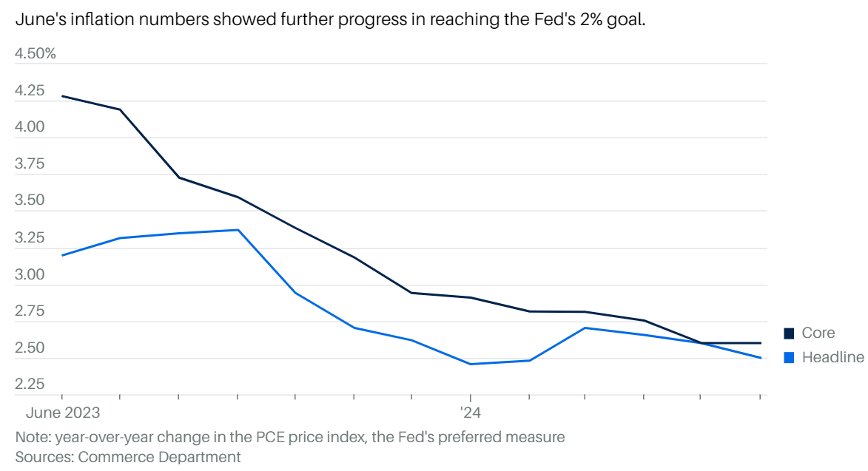Select the Core legend label
The width and height of the screenshot is (868, 471).
(818, 333)
